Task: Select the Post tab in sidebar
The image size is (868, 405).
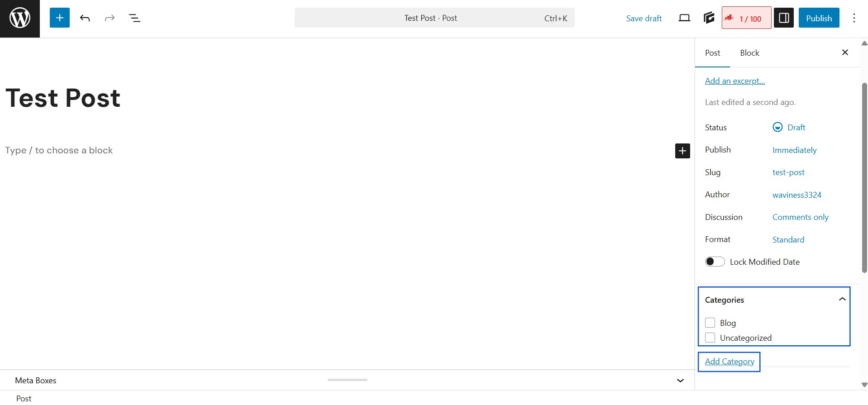Action: pos(712,53)
